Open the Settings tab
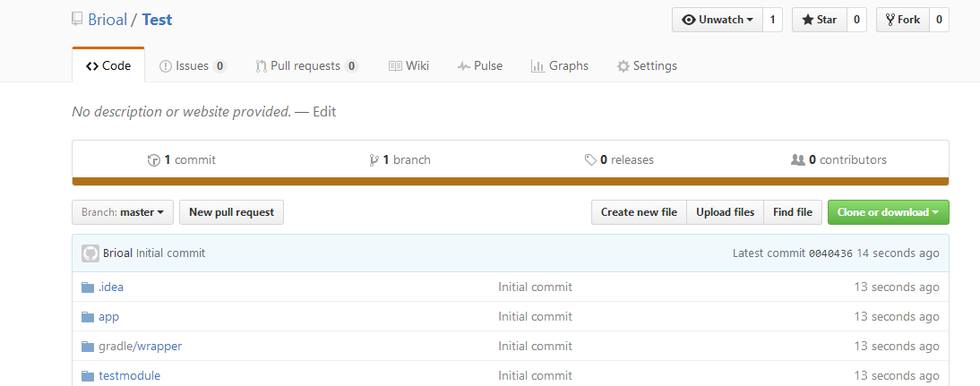 pos(647,65)
